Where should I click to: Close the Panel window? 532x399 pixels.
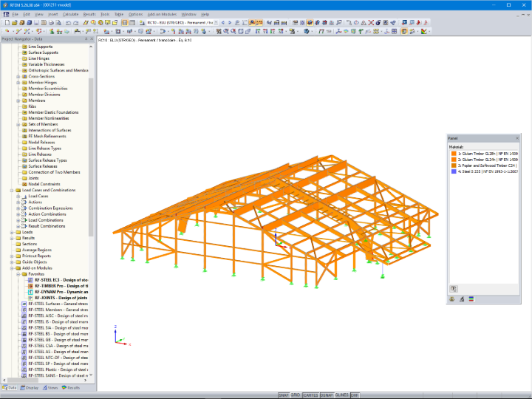(517, 138)
